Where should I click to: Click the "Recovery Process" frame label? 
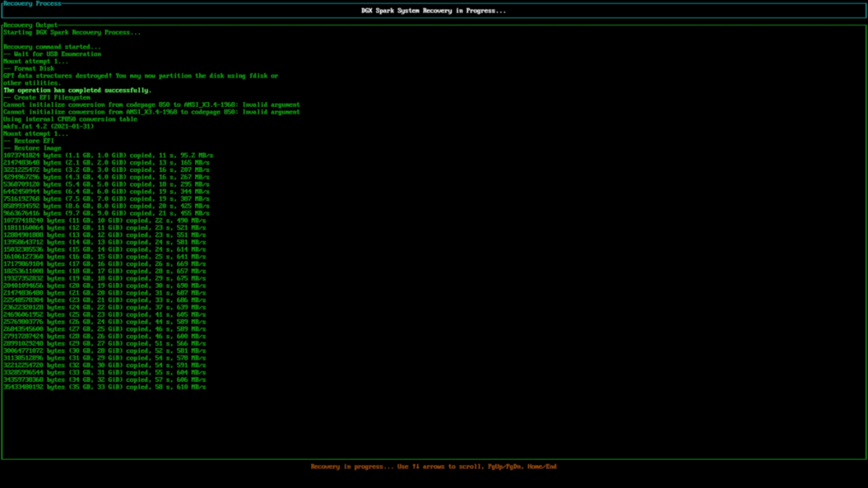pos(32,3)
